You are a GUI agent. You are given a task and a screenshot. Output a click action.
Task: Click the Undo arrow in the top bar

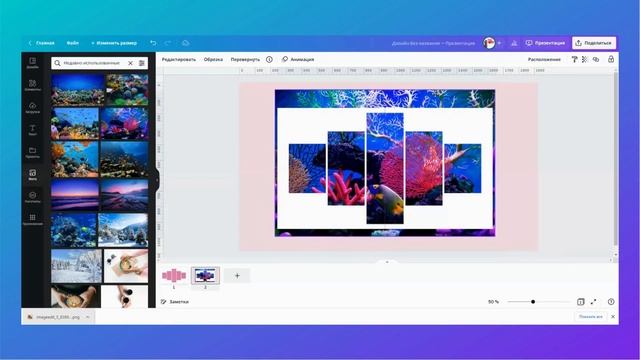(153, 43)
